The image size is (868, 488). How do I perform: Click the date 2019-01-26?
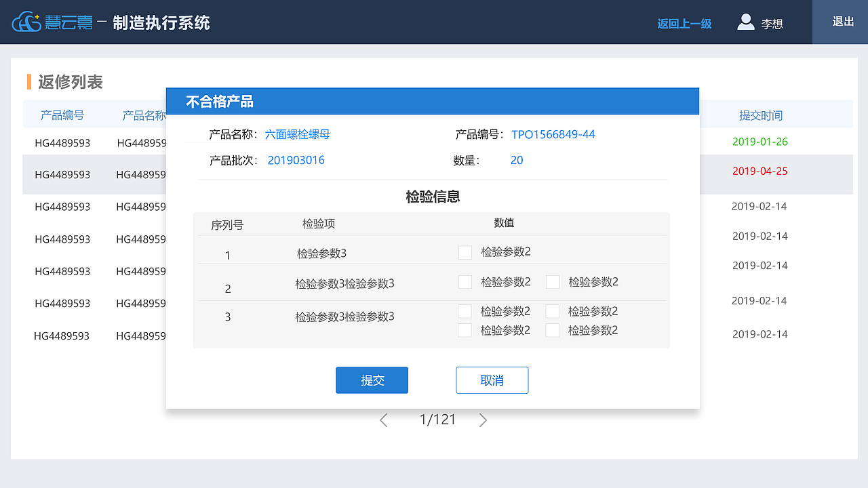760,142
